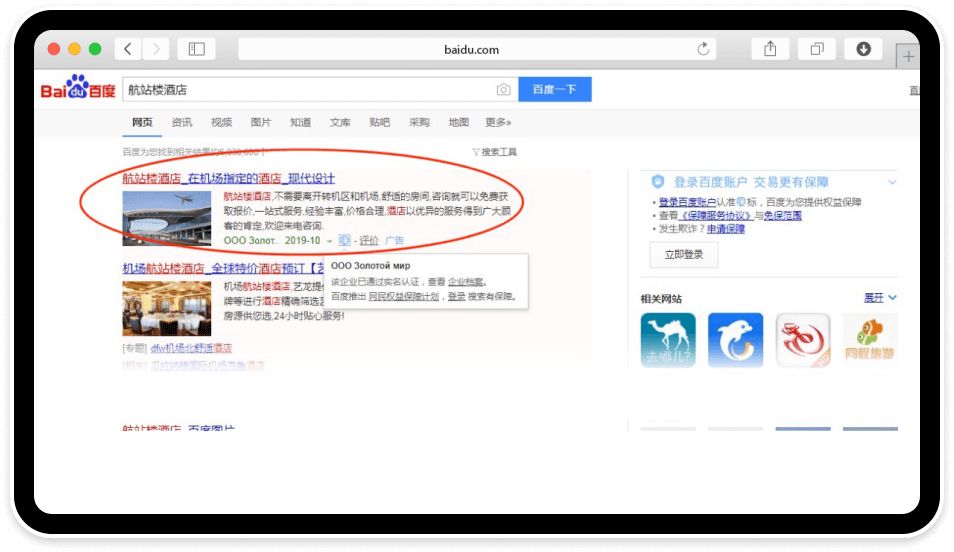Open the 《保障服务协议》 link
The width and height of the screenshot is (954, 552).
[716, 215]
